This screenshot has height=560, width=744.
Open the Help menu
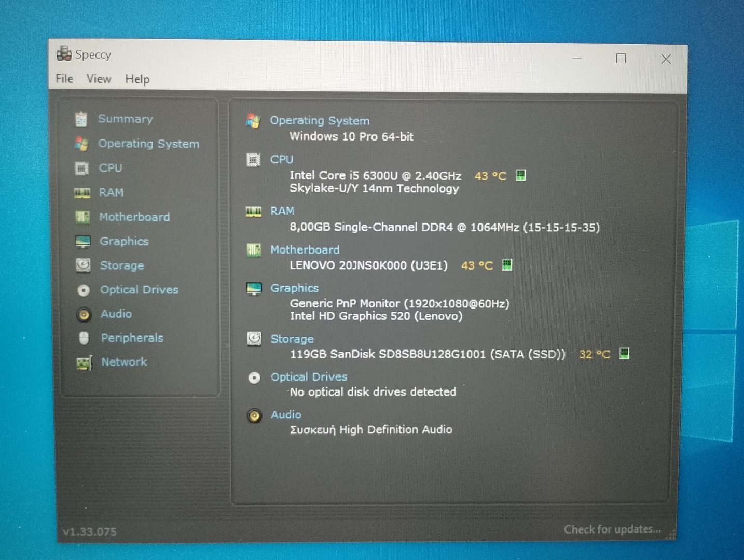coord(137,79)
